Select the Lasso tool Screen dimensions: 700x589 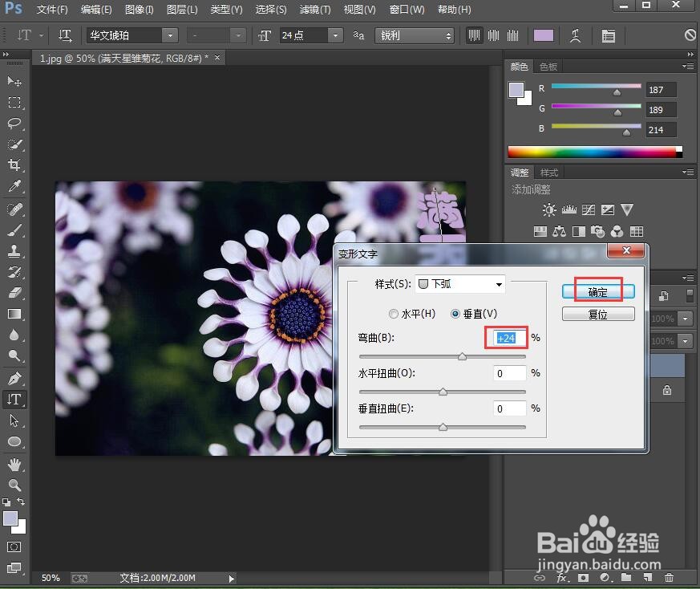14,124
